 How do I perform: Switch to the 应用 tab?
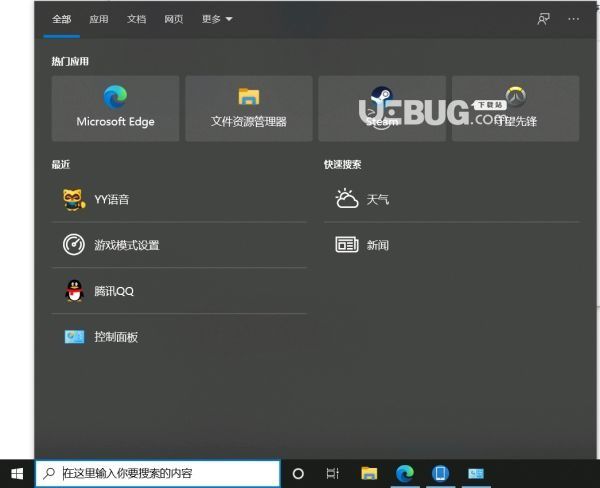[99, 19]
